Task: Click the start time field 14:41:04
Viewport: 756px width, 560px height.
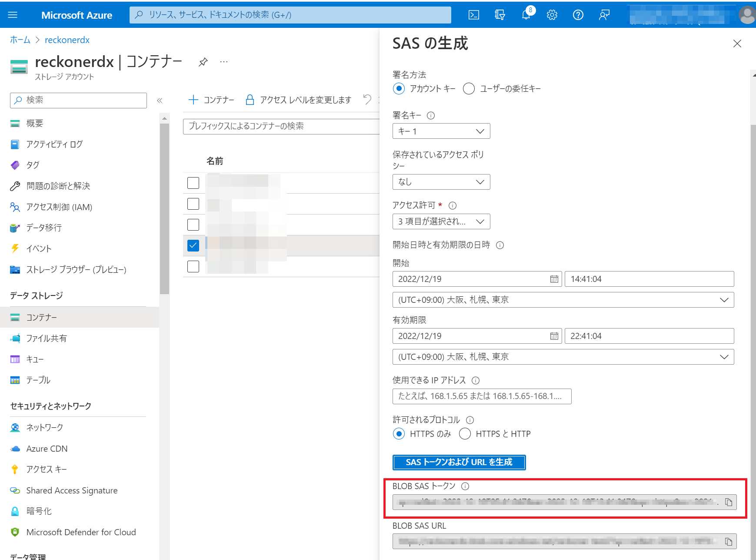Action: [x=649, y=279]
